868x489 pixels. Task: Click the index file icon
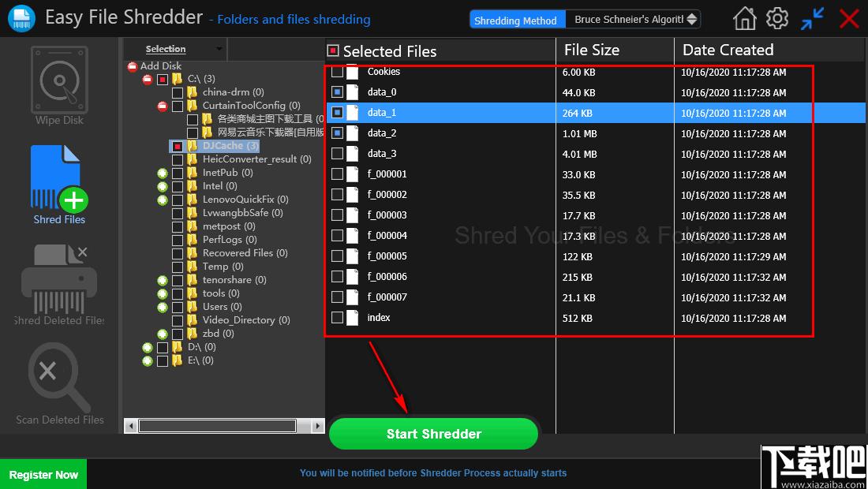click(353, 318)
